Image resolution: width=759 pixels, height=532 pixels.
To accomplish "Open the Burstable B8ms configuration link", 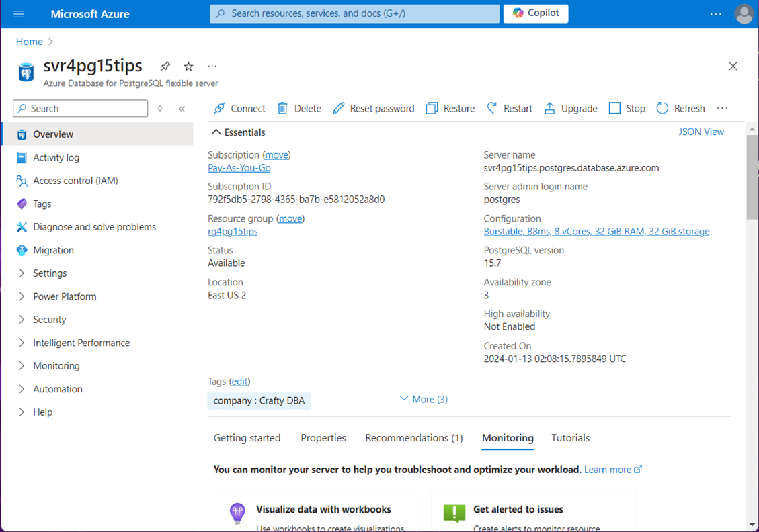I will pyautogui.click(x=596, y=232).
